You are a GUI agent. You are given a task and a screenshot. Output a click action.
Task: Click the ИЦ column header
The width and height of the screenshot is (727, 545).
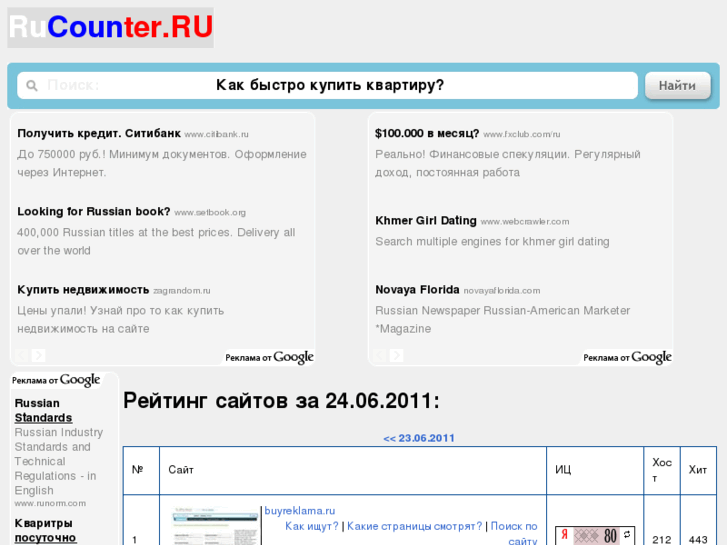(x=595, y=470)
